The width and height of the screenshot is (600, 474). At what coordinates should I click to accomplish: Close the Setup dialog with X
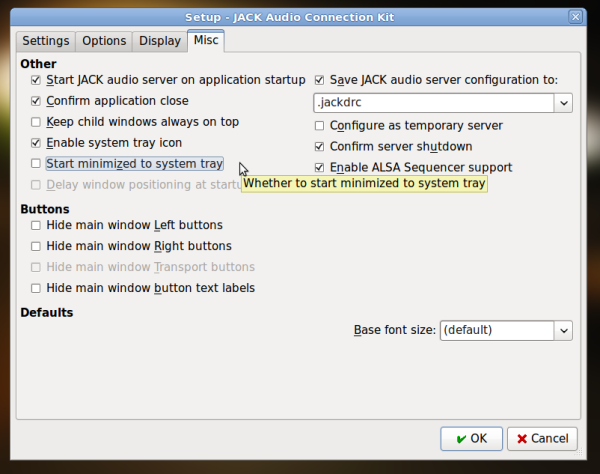point(575,17)
